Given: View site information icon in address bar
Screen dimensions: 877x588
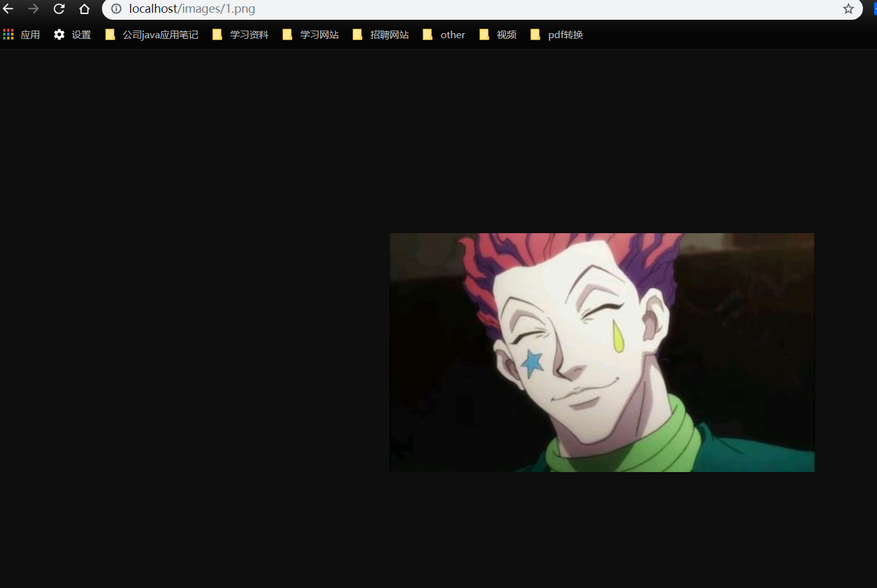Looking at the screenshot, I should coord(116,9).
